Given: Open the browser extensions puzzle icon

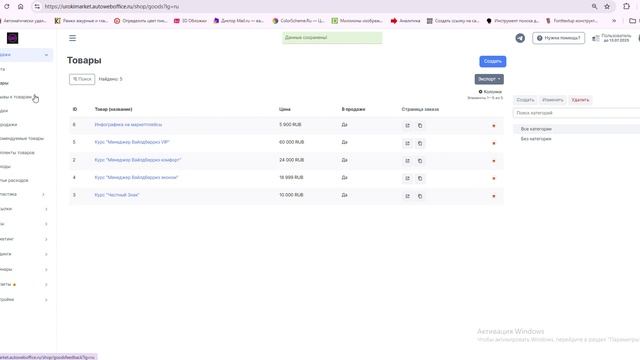Looking at the screenshot, I should [626, 7].
